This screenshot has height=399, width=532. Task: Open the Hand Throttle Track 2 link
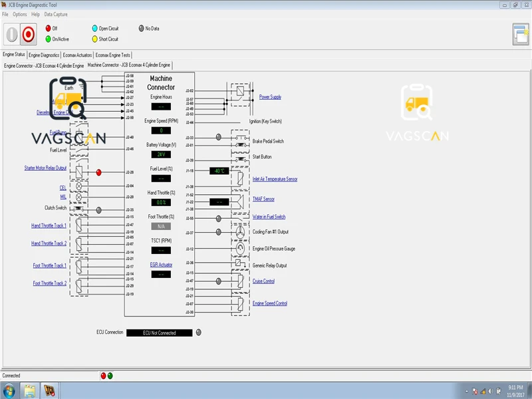[49, 243]
